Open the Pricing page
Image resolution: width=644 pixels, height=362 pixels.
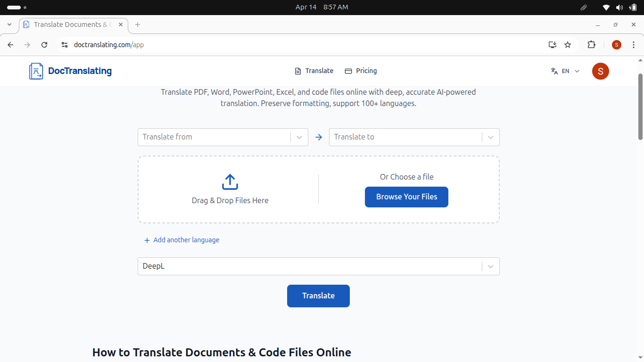(366, 71)
